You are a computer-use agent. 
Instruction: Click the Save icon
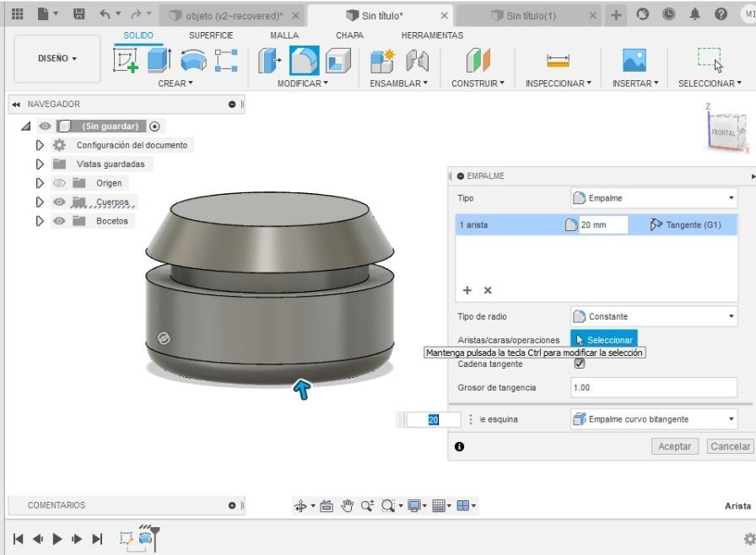pos(79,14)
